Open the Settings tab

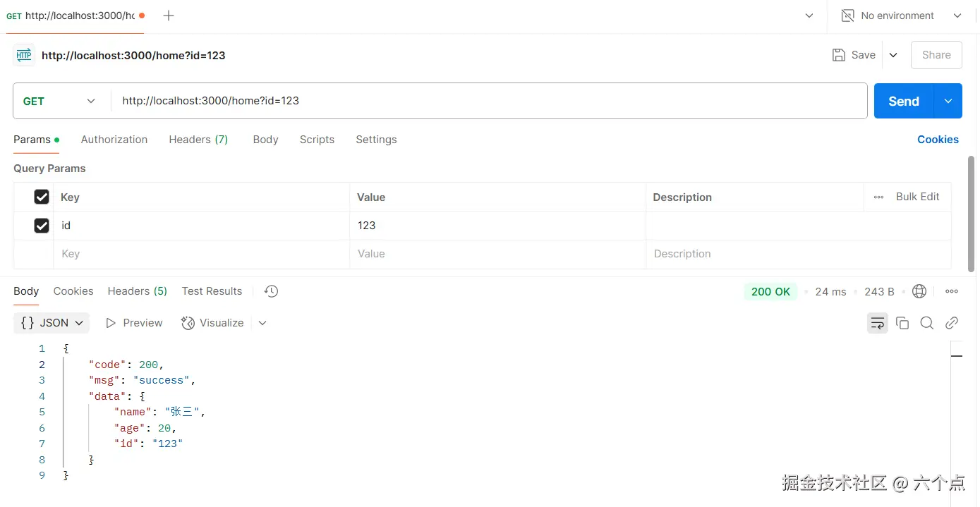pos(376,140)
